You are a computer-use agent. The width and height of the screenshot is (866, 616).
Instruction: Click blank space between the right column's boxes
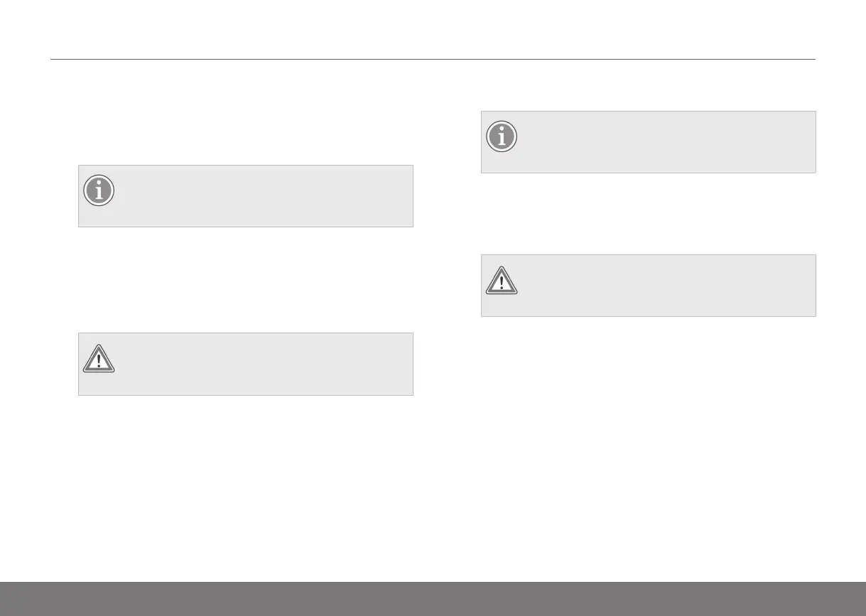coord(648,213)
